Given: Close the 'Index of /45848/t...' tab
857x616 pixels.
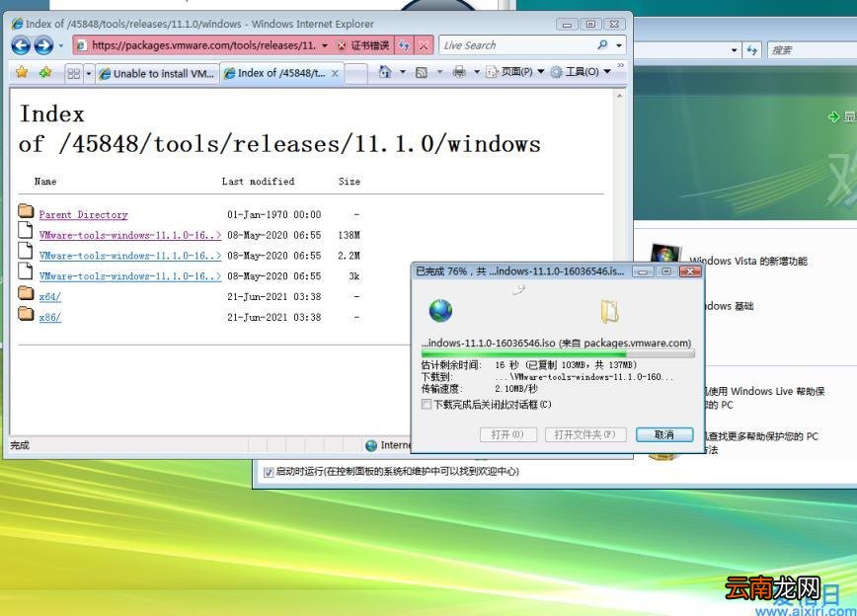Looking at the screenshot, I should pyautogui.click(x=335, y=73).
